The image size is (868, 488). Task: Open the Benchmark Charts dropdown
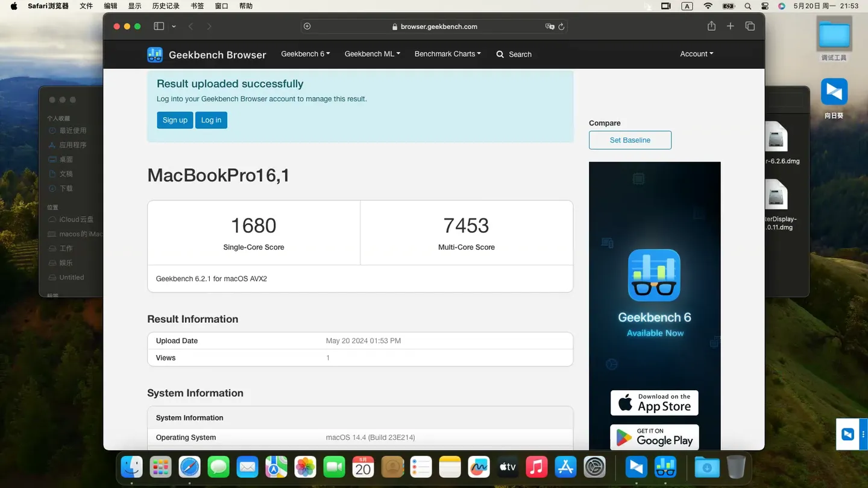point(447,54)
